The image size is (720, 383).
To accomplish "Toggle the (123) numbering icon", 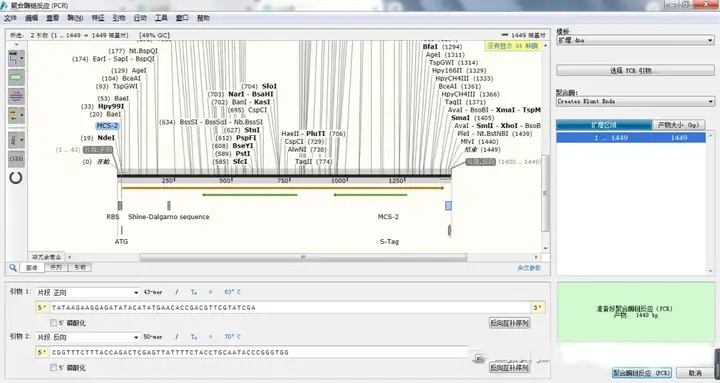I will coord(16,159).
